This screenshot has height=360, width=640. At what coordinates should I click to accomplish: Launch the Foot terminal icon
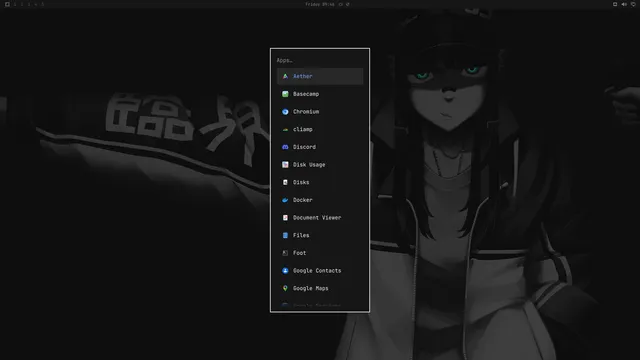tap(285, 253)
